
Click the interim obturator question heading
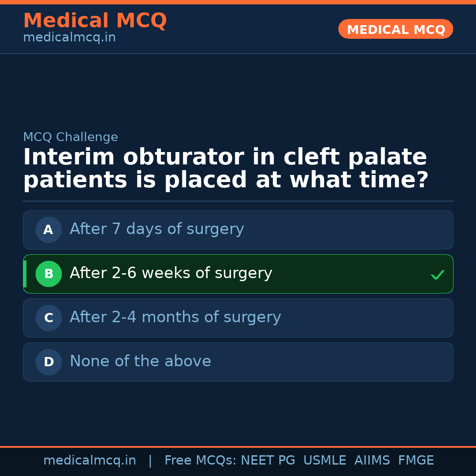(225, 169)
